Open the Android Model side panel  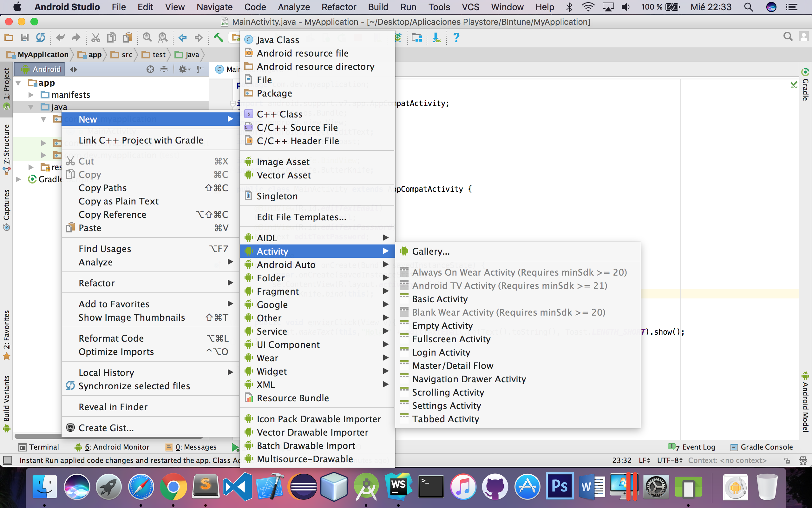(805, 402)
